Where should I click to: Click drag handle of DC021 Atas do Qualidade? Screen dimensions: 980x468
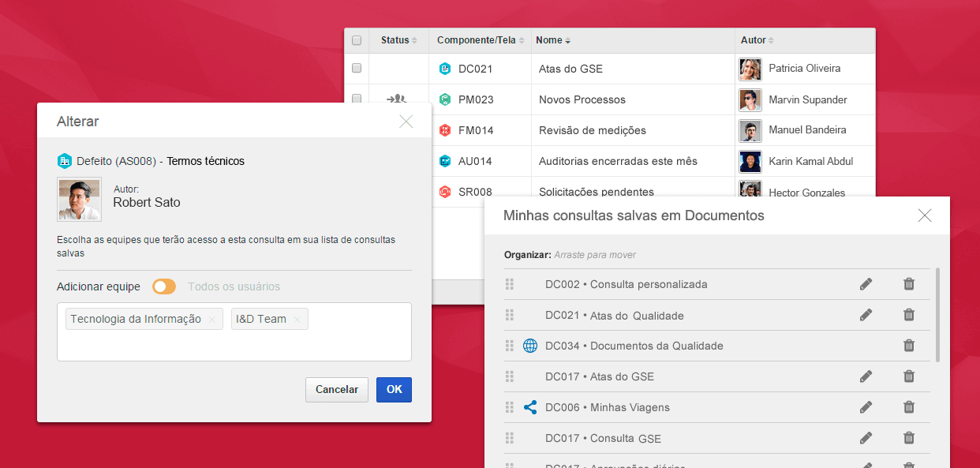(x=510, y=315)
